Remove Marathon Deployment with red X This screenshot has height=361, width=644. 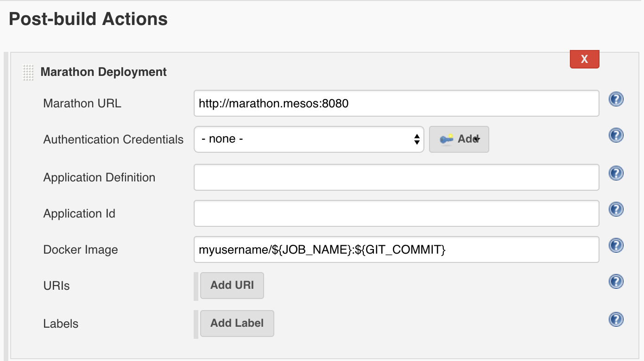585,59
